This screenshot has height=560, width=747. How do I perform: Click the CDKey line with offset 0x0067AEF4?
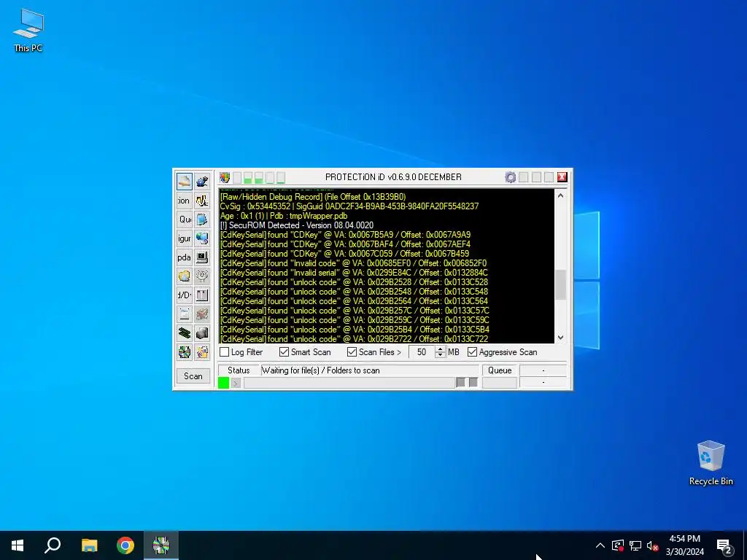point(345,244)
